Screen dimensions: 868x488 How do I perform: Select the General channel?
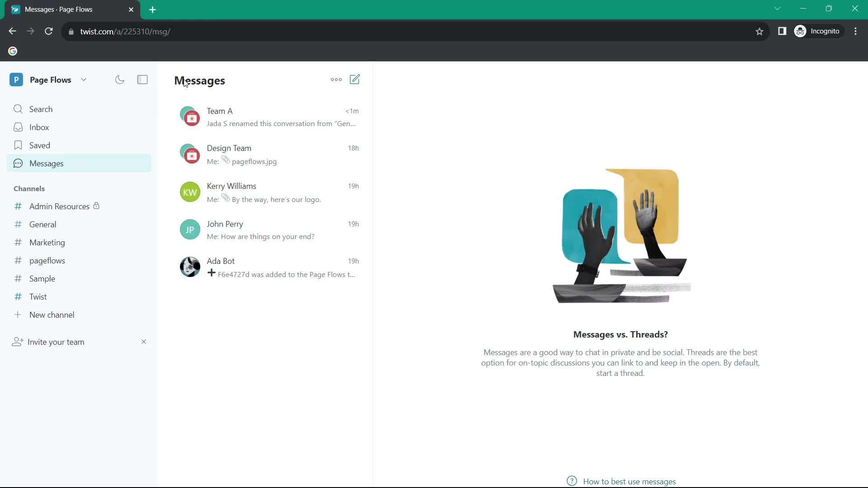pyautogui.click(x=42, y=224)
